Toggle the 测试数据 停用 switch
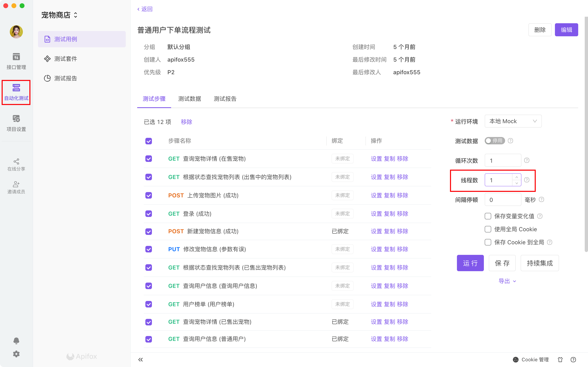 pyautogui.click(x=494, y=141)
